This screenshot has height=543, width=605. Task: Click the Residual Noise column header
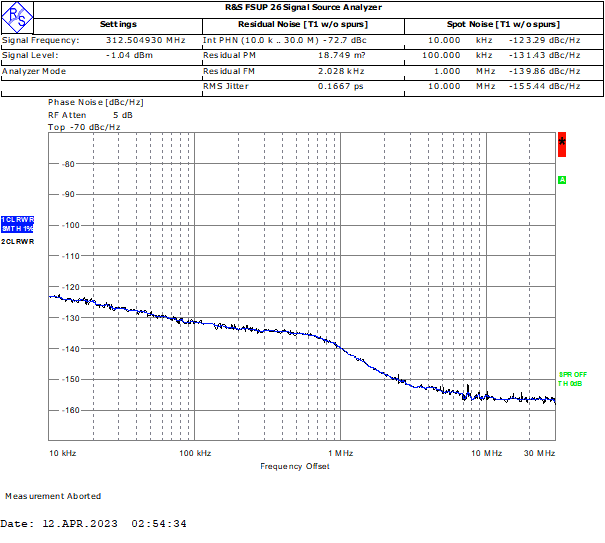[x=303, y=24]
